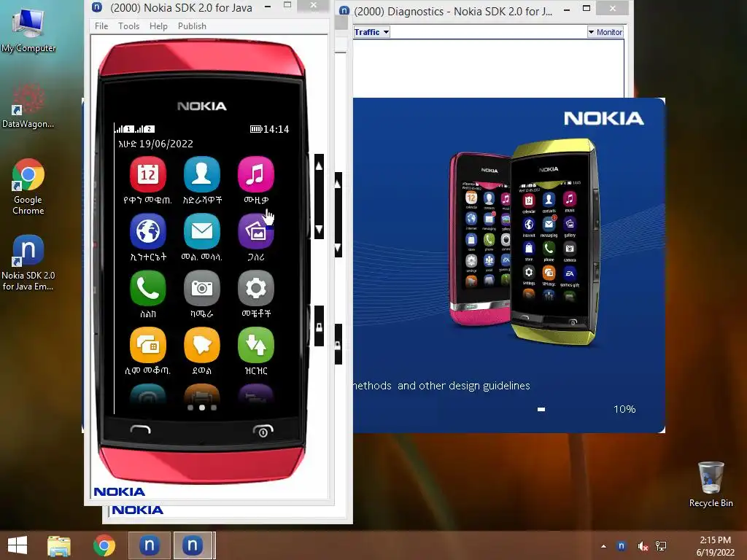Viewport: 747px width, 560px height.
Task: Open Publish menu in Nokia SDK window
Action: point(192,26)
